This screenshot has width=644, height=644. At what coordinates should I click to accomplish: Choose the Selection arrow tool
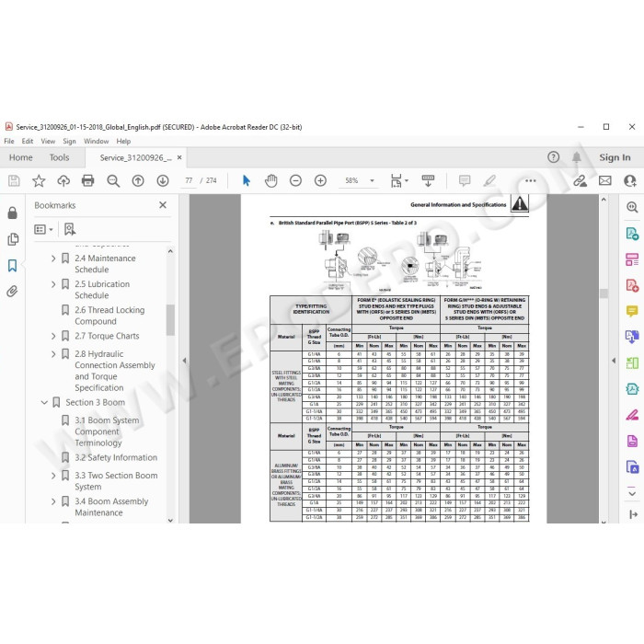247,180
